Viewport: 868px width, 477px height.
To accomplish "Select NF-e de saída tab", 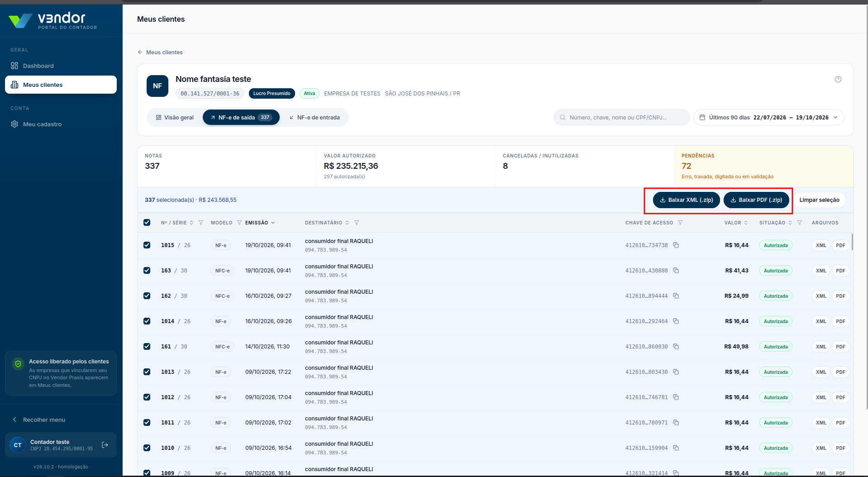I will [241, 118].
